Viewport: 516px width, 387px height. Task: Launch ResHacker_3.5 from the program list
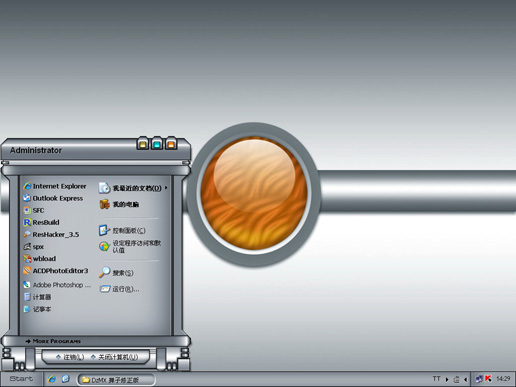pyautogui.click(x=51, y=234)
